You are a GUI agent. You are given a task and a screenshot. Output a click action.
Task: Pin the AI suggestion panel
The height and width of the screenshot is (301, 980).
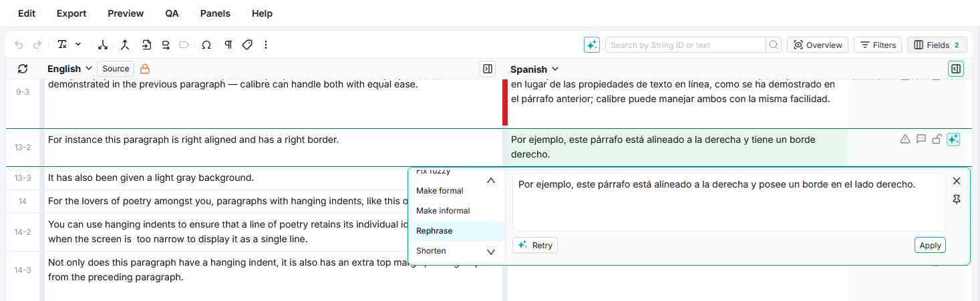click(957, 200)
